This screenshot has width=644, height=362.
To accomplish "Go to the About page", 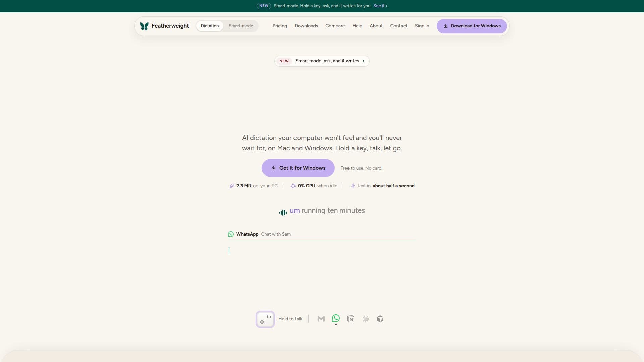I will (x=376, y=26).
